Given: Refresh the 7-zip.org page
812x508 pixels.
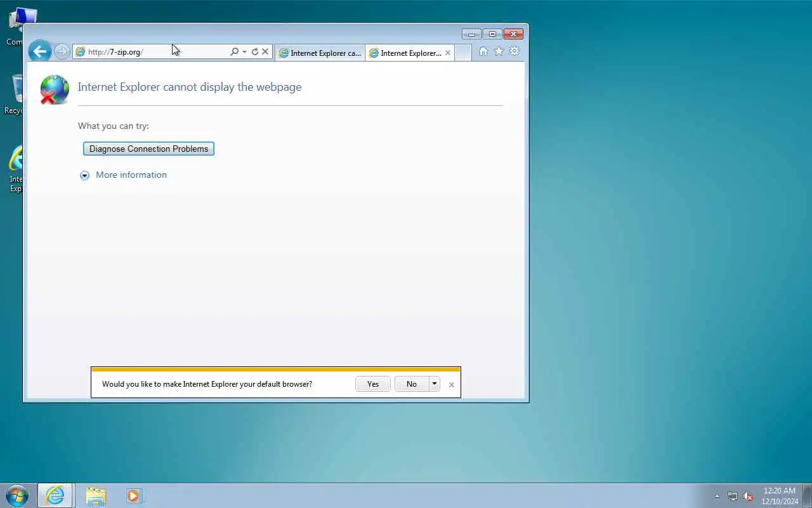Looking at the screenshot, I should click(255, 52).
